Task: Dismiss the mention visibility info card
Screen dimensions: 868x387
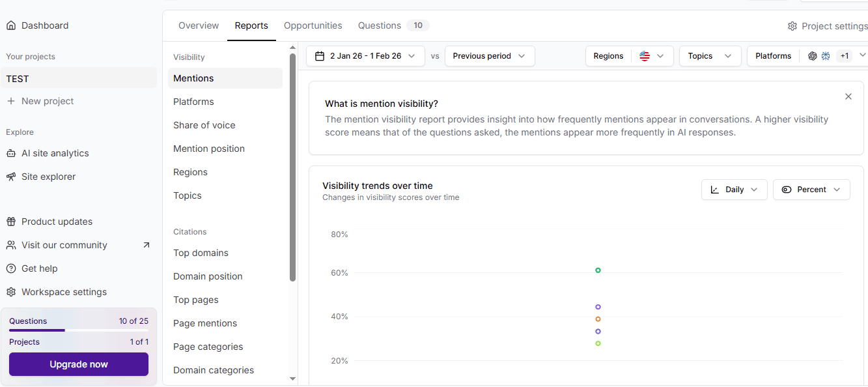Action: (x=848, y=96)
